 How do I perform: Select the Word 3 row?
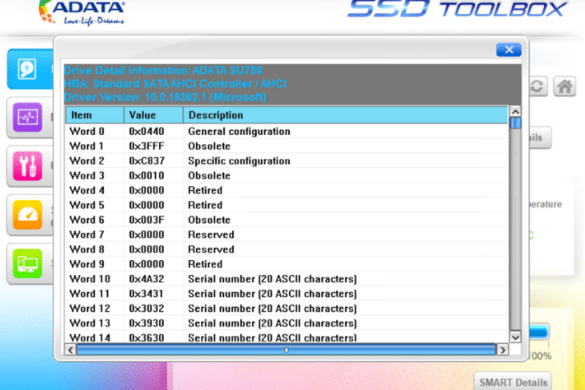[287, 175]
